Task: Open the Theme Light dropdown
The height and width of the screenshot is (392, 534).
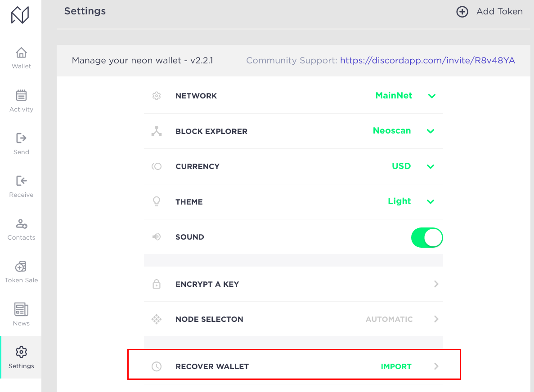Action: pos(411,201)
